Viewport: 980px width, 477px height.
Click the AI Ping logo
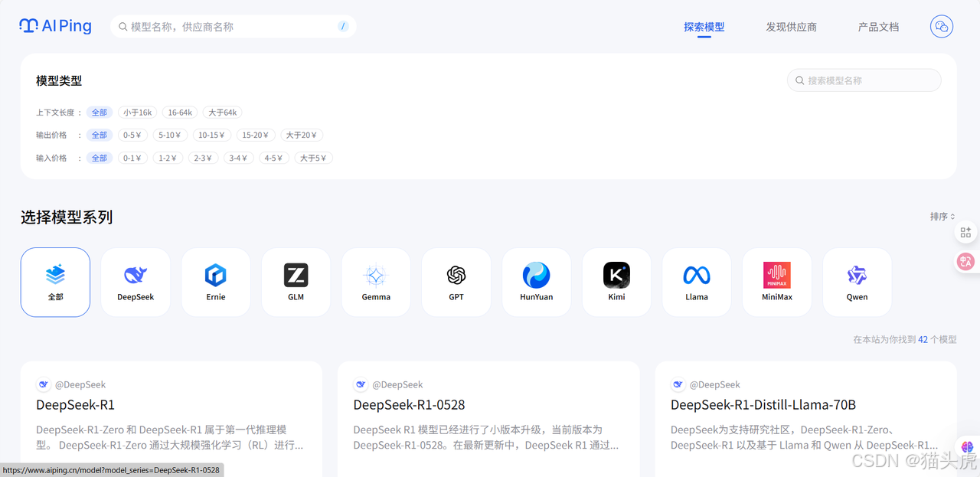point(55,26)
